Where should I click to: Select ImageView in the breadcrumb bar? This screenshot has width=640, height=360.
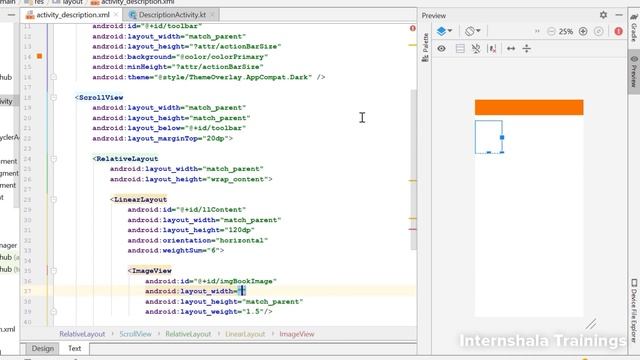point(297,334)
